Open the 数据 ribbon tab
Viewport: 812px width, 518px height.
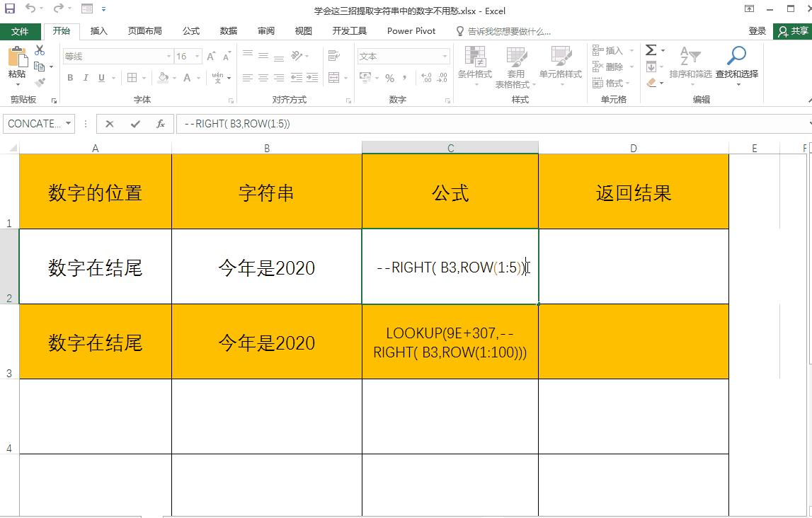pyautogui.click(x=228, y=30)
